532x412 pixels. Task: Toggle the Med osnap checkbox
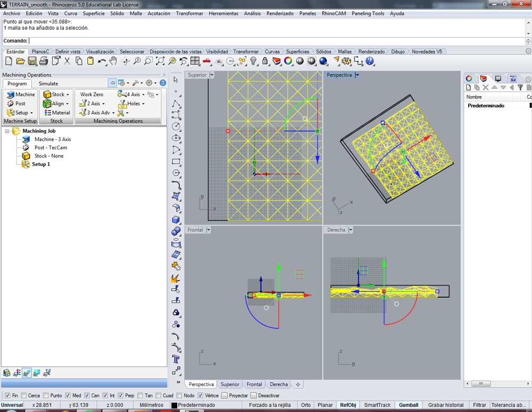68,396
